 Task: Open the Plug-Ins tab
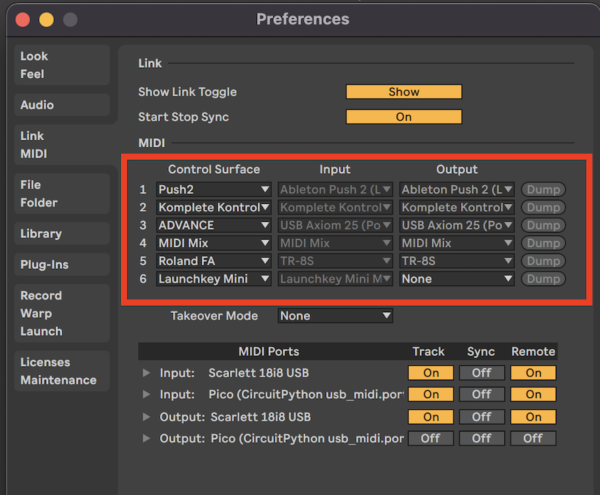(x=62, y=264)
